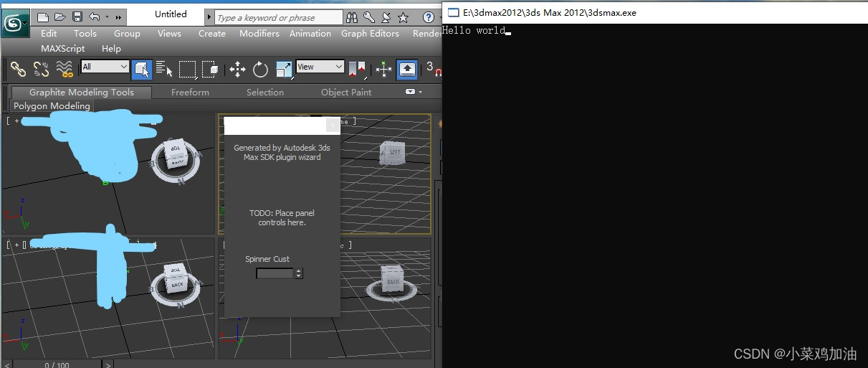The height and width of the screenshot is (368, 868).
Task: Click the Save File floppy icon
Action: [x=77, y=16]
